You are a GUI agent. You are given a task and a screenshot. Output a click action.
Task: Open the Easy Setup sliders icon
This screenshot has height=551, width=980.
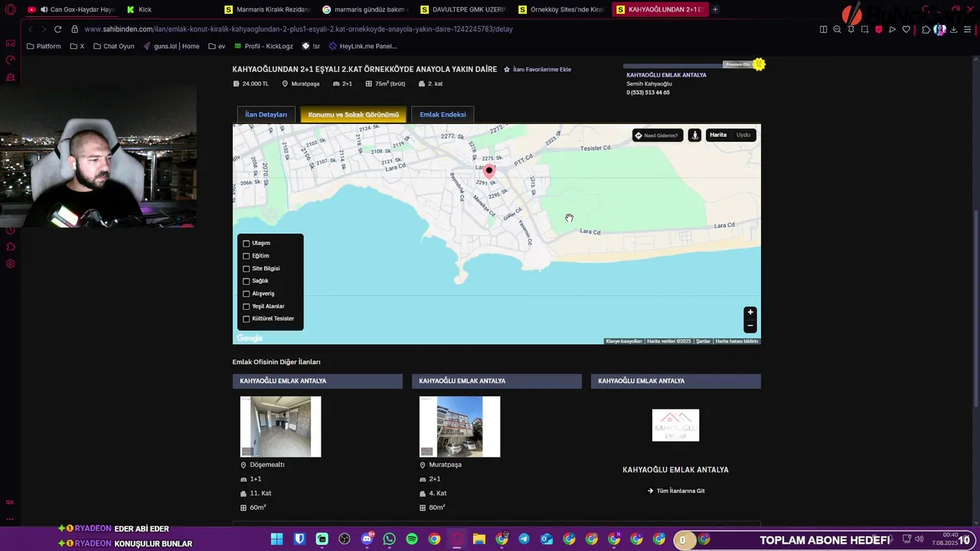pos(967,29)
